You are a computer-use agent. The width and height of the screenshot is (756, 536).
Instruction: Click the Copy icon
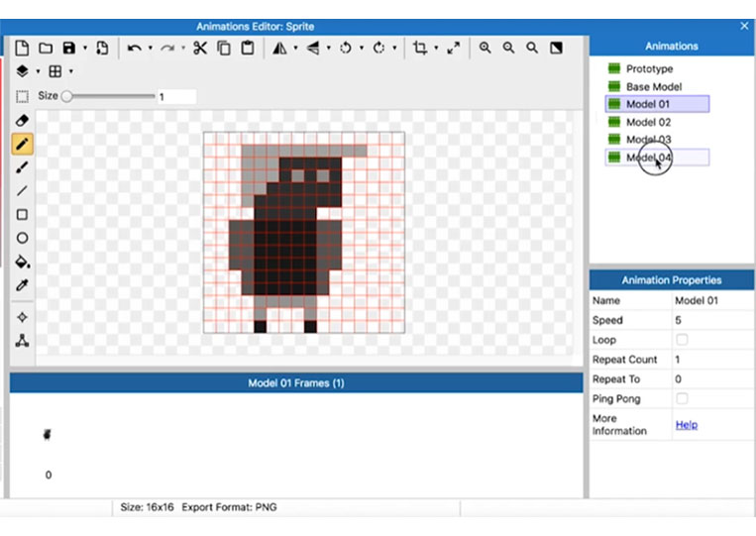pos(224,48)
